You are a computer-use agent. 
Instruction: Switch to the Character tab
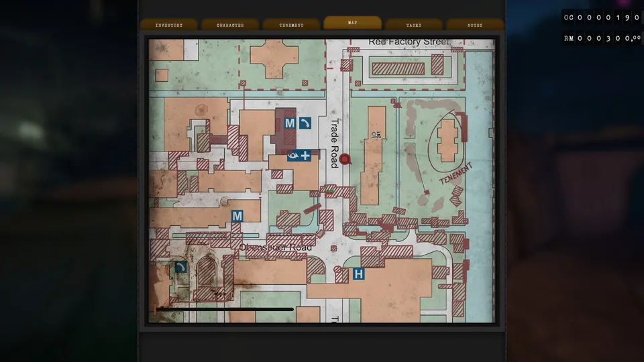tap(230, 25)
